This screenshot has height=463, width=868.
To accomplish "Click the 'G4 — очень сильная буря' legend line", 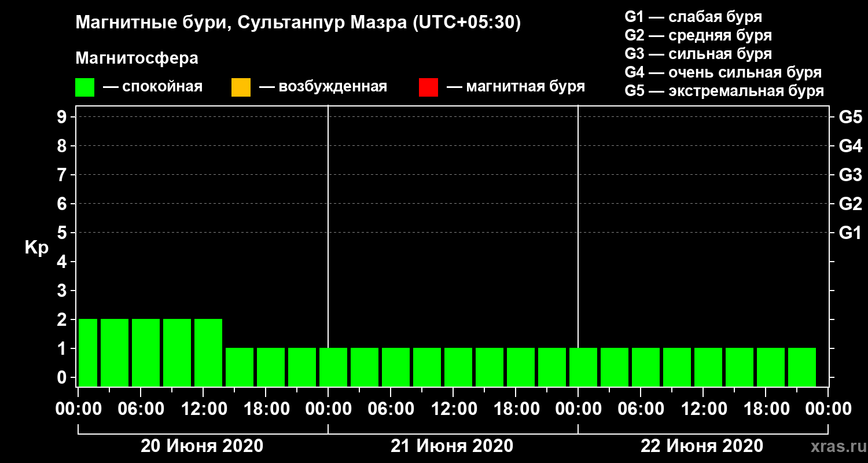I will [723, 72].
